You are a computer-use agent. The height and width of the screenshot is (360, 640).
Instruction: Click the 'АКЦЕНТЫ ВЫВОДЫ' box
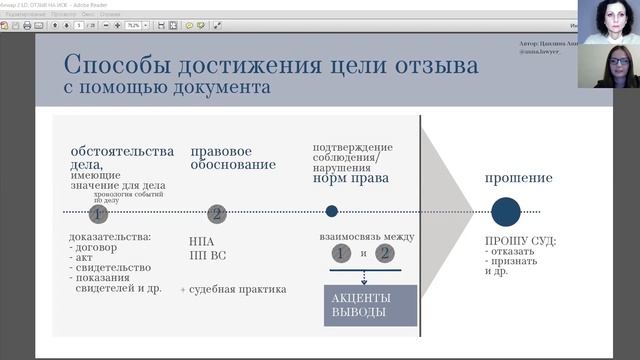pos(371,305)
